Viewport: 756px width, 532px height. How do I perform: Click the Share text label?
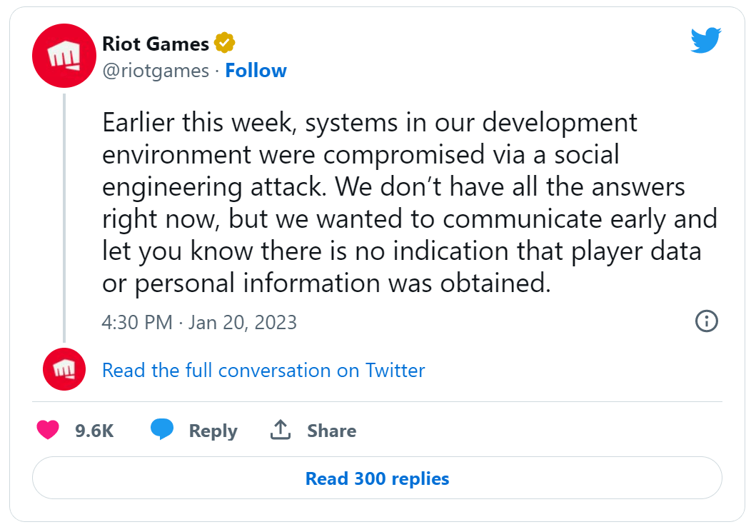(x=332, y=431)
